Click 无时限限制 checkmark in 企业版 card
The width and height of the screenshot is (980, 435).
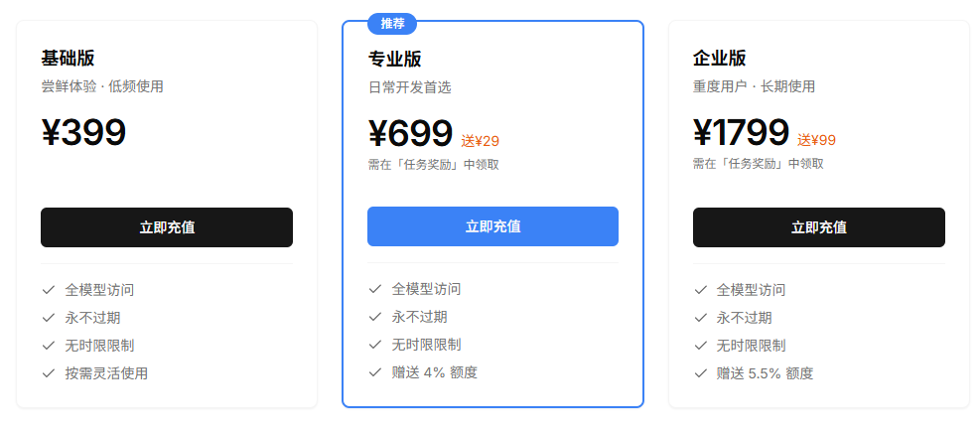coord(701,346)
